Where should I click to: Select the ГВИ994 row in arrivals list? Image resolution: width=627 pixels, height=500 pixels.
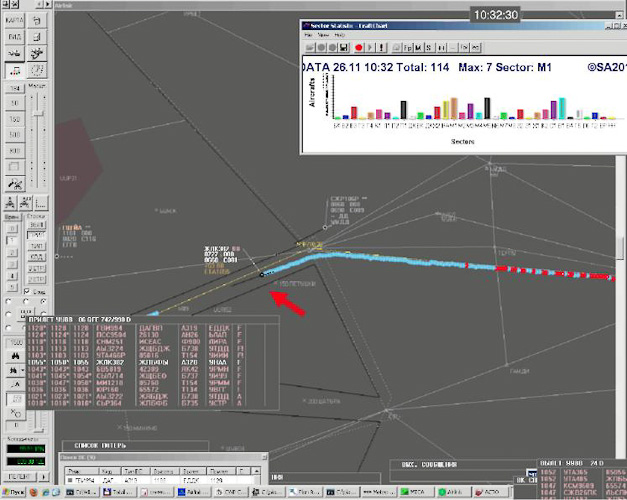pyautogui.click(x=152, y=328)
